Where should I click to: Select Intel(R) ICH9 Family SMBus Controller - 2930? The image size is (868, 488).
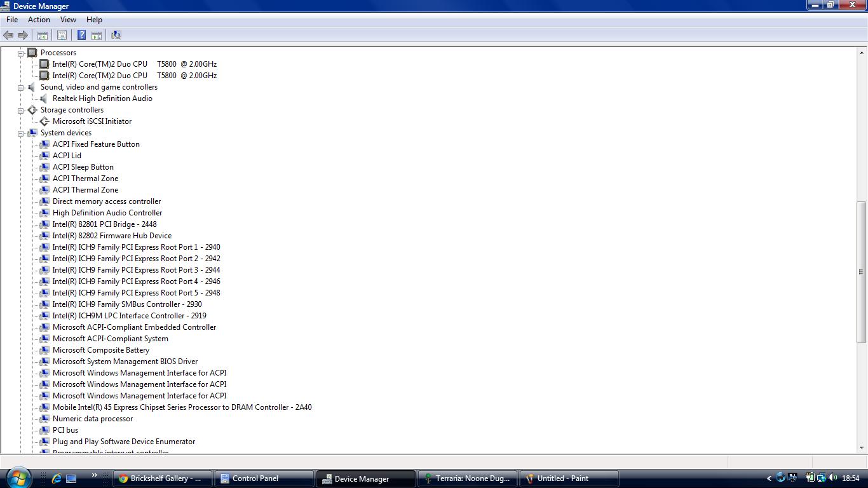click(127, 304)
